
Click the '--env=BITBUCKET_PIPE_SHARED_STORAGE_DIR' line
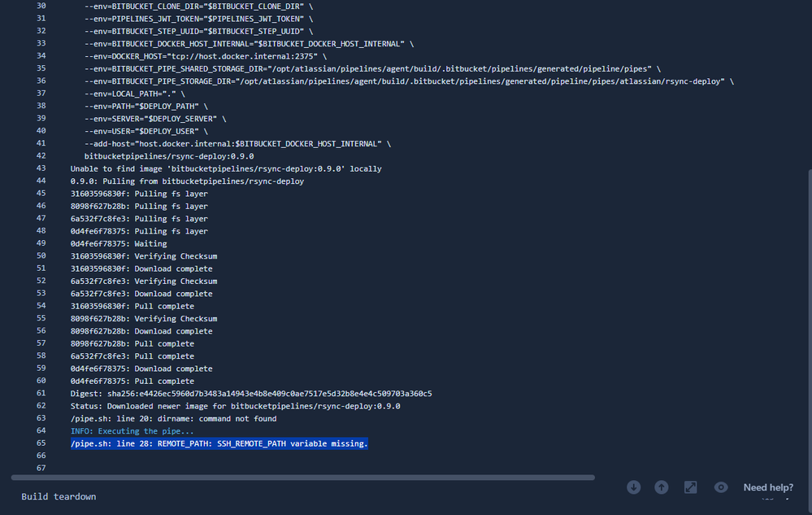pos(372,69)
